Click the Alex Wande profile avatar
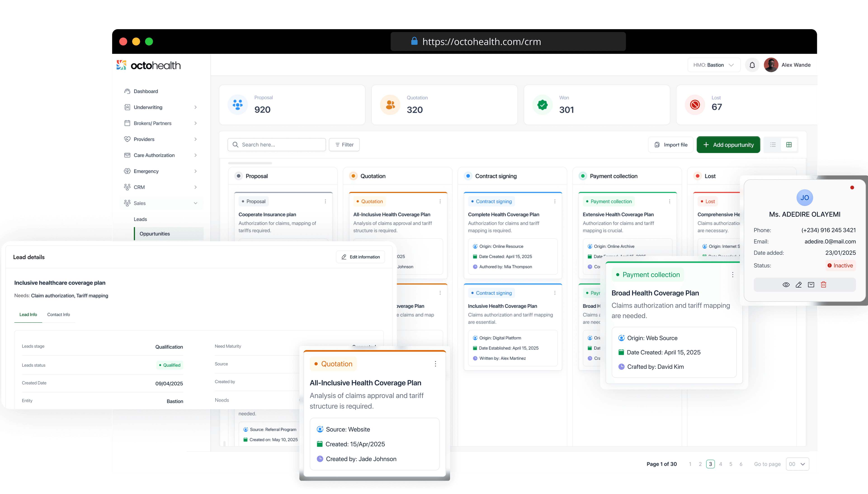 (771, 65)
